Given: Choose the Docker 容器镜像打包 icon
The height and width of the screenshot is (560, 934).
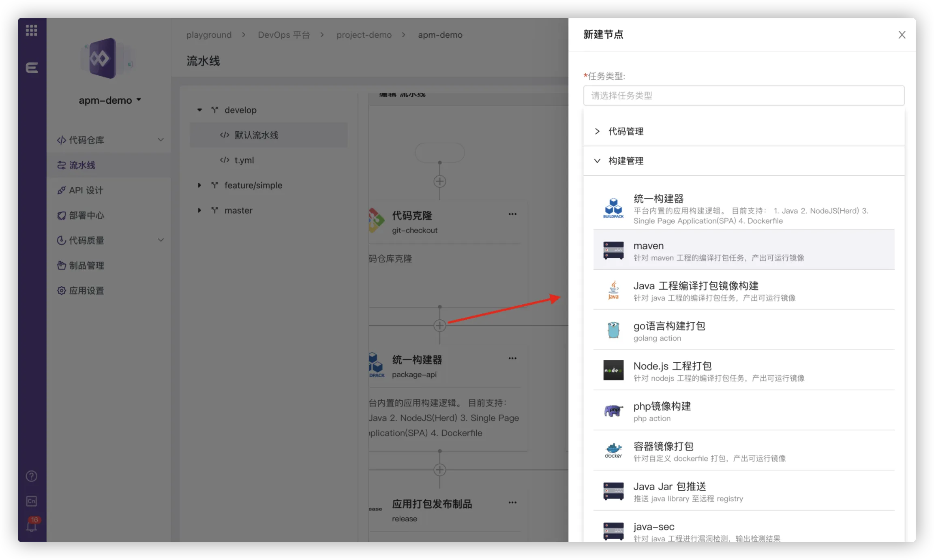Looking at the screenshot, I should click(613, 451).
